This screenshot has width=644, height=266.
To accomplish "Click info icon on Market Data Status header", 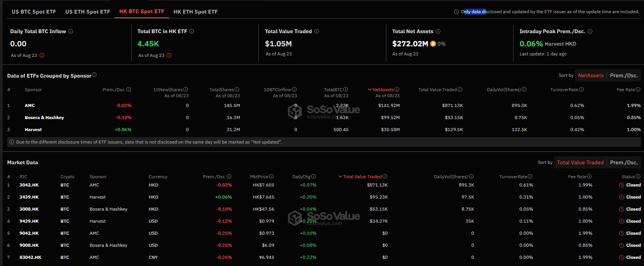I will point(638,176).
